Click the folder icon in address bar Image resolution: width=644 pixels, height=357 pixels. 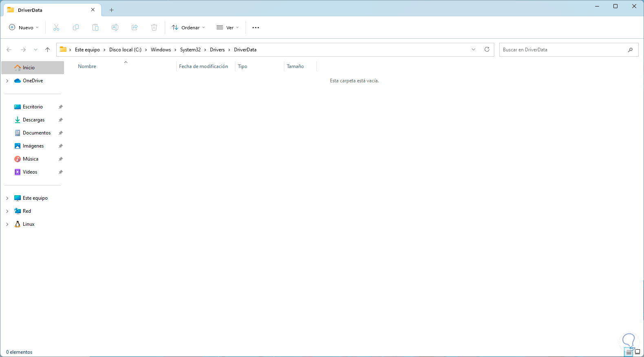(x=63, y=49)
